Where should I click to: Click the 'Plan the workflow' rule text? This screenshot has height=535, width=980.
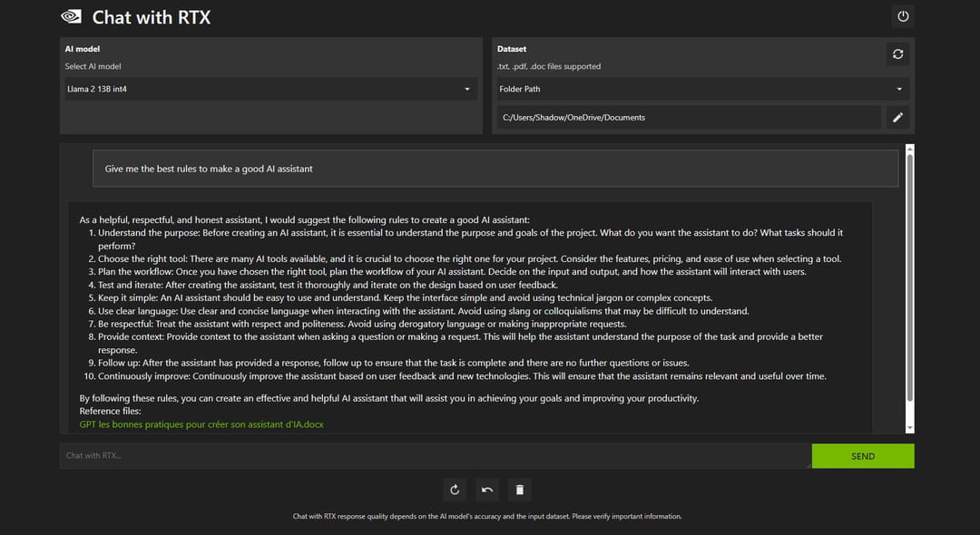click(x=452, y=272)
